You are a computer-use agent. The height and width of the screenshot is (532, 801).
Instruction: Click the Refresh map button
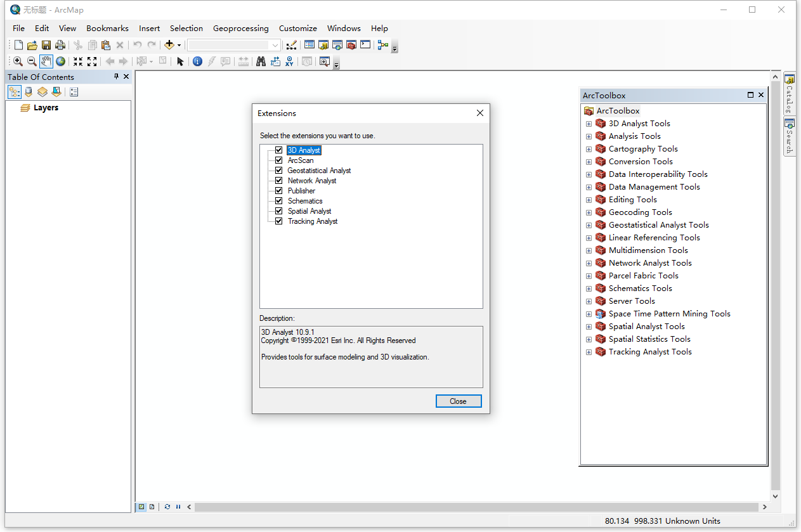(167, 507)
